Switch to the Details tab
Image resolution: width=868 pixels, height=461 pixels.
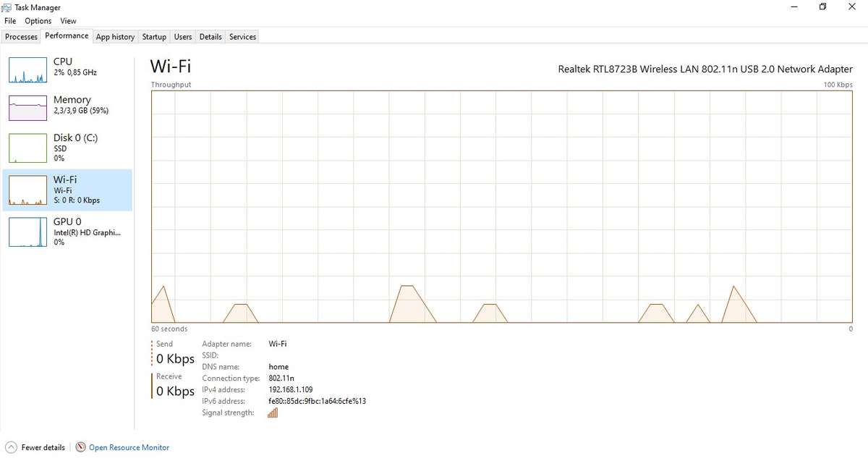(x=210, y=37)
